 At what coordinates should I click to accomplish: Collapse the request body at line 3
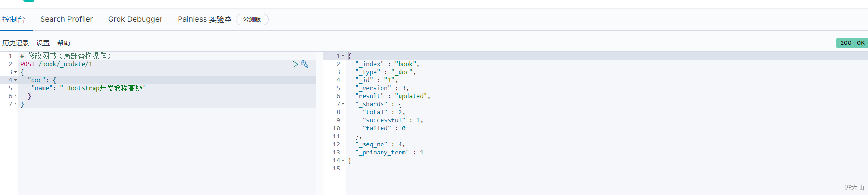click(16, 72)
